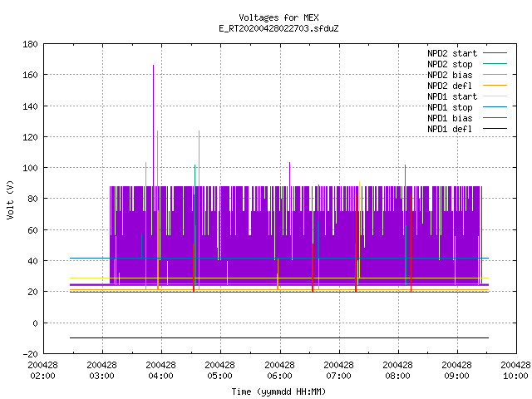Click the tallest purple spike near 166 V

(x=153, y=126)
